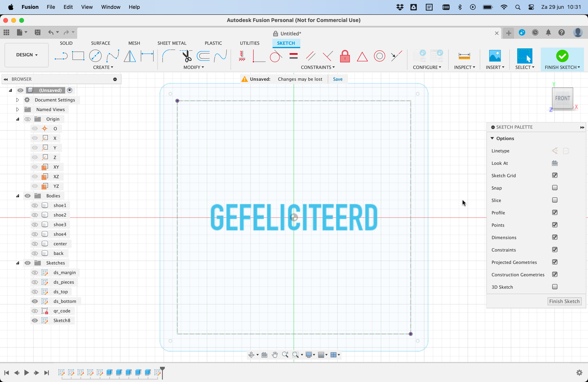Expand the Sketches folder in browser
This screenshot has width=588, height=382.
(18, 263)
